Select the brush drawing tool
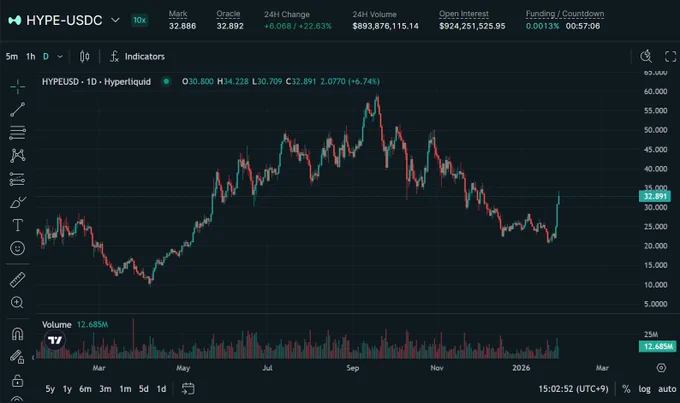This screenshot has height=403, width=680. 17,202
